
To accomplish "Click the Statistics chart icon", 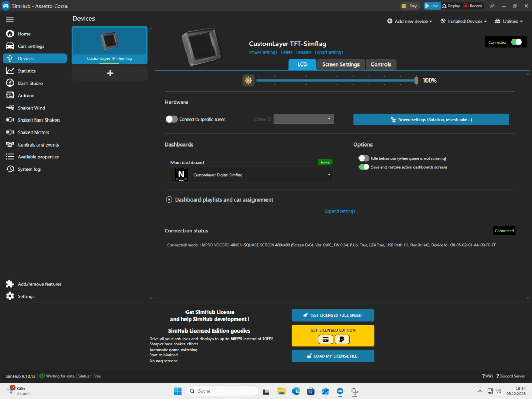I will coord(10,71).
